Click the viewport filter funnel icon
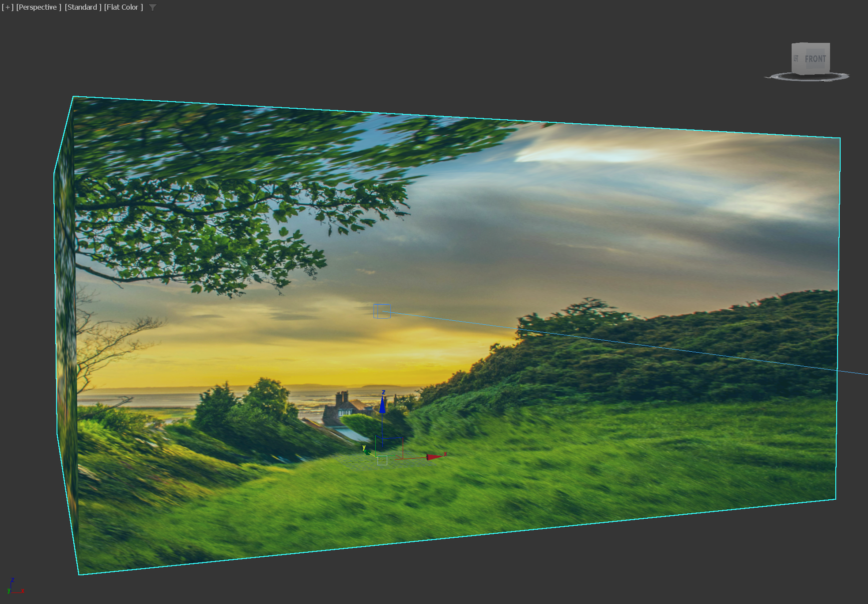This screenshot has height=604, width=868. [x=153, y=8]
